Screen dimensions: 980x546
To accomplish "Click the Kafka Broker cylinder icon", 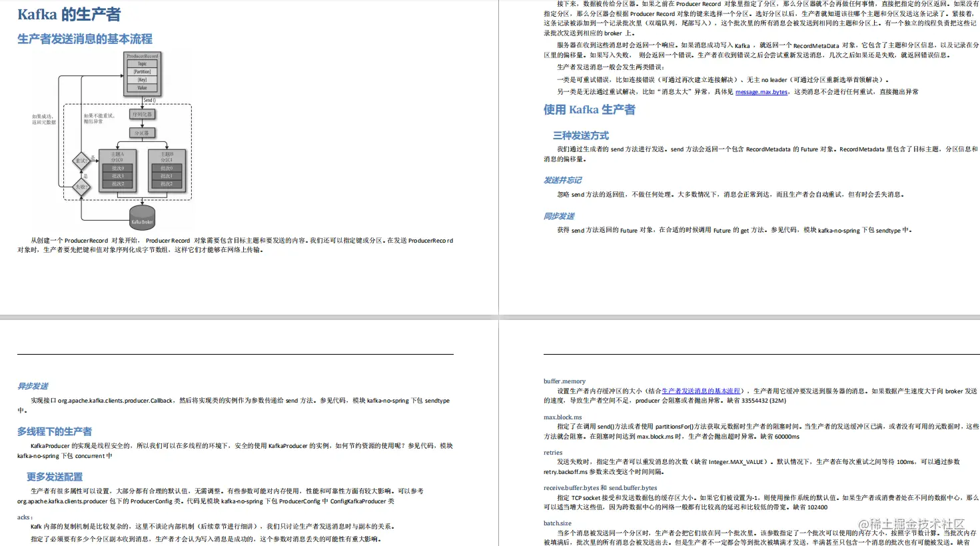I will (x=142, y=218).
